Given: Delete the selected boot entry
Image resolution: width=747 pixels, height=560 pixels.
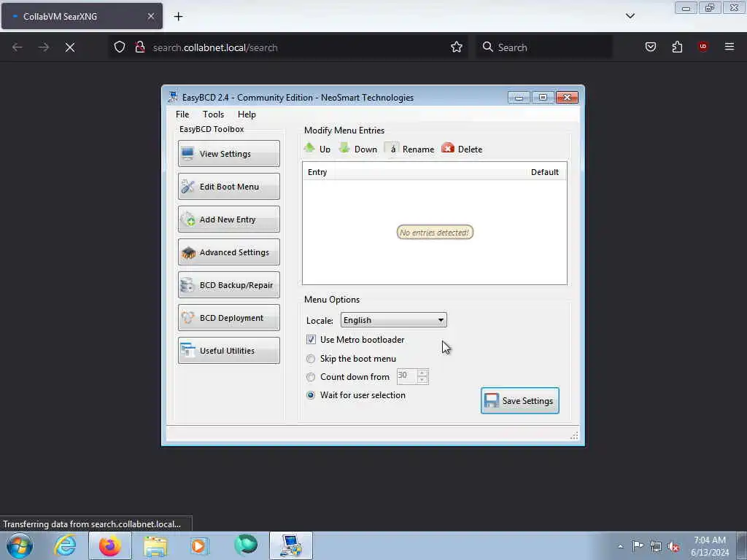Looking at the screenshot, I should point(462,149).
